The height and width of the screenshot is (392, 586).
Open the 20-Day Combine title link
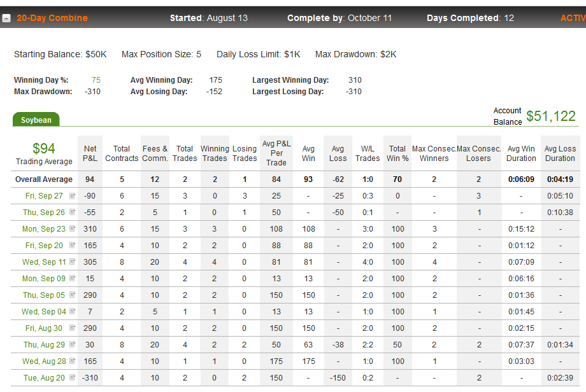(x=52, y=18)
